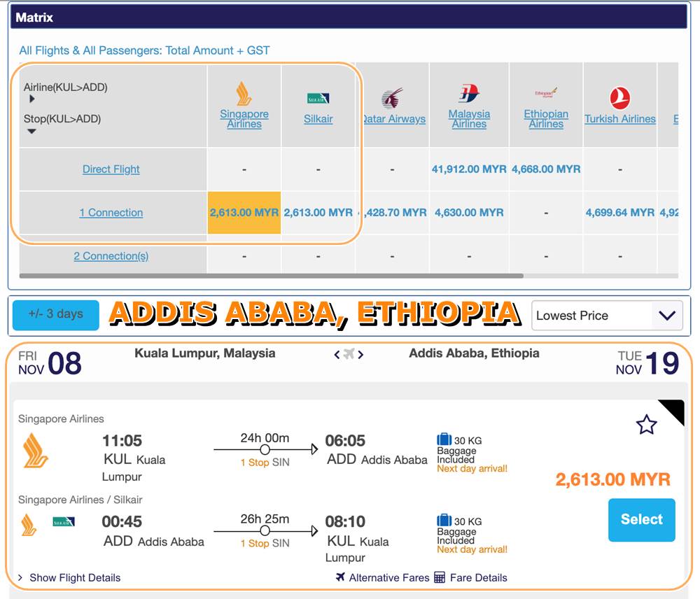700x599 pixels.
Task: Click the All Flights & All Passengers heading
Action: tap(144, 50)
